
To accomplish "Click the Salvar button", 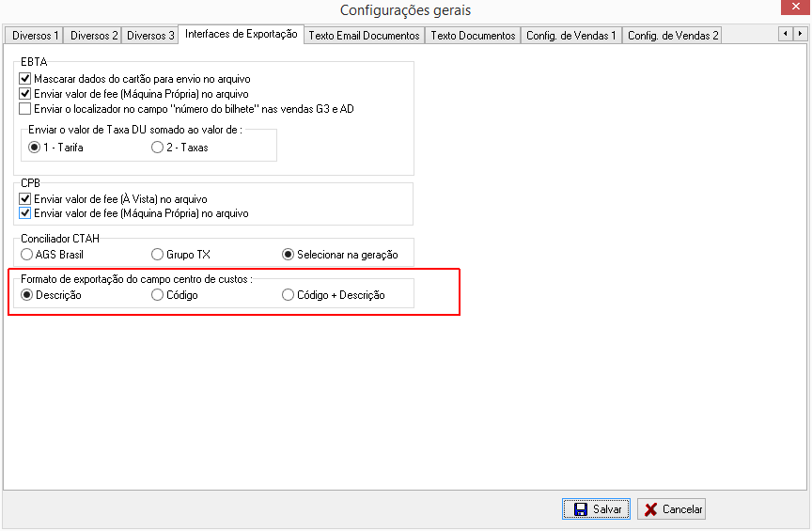I will (596, 509).
